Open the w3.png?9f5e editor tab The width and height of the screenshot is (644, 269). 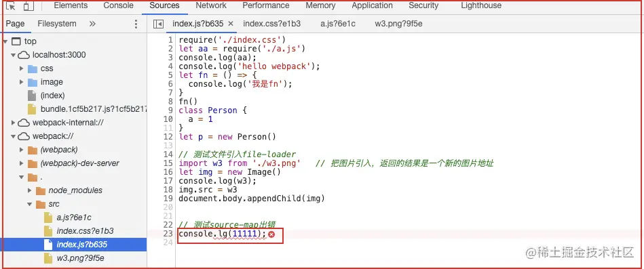point(398,24)
